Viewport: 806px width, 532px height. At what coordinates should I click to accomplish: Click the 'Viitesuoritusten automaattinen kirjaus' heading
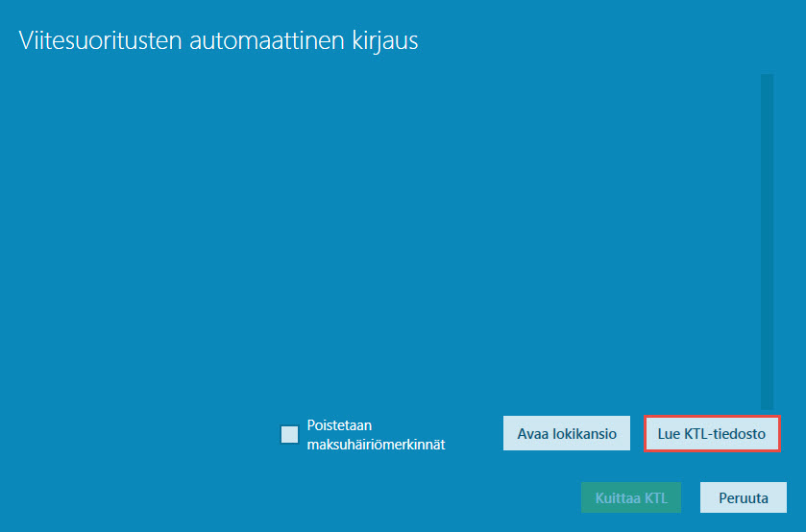pyautogui.click(x=218, y=40)
